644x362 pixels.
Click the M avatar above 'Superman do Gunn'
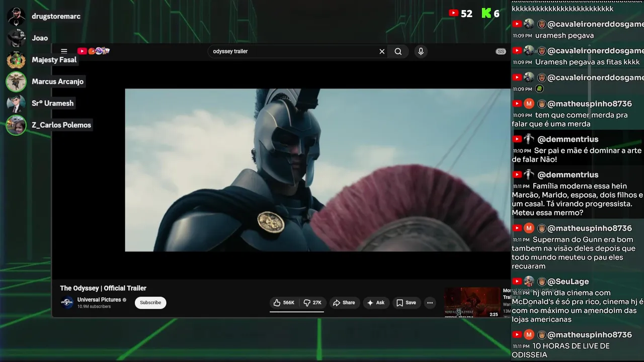point(529,228)
